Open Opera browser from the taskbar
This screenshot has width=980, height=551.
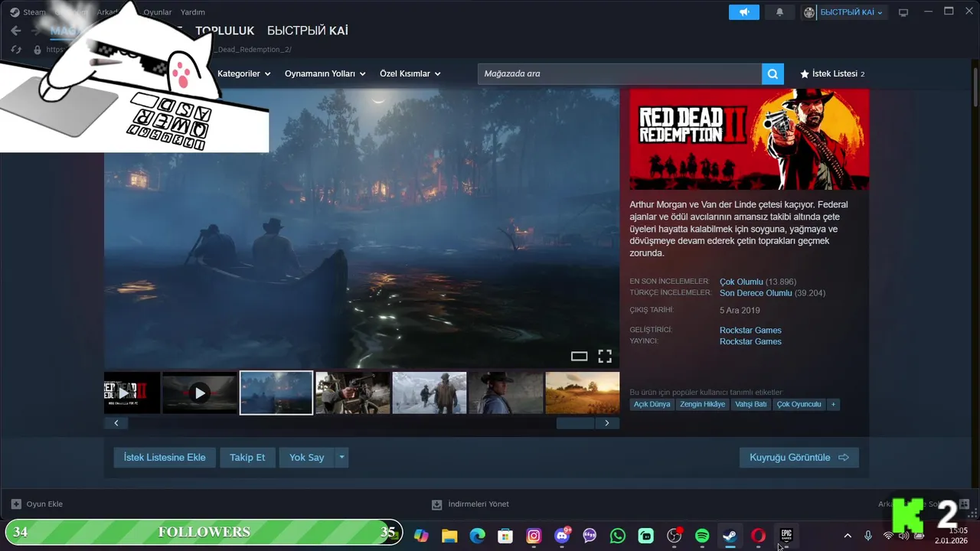click(x=758, y=536)
